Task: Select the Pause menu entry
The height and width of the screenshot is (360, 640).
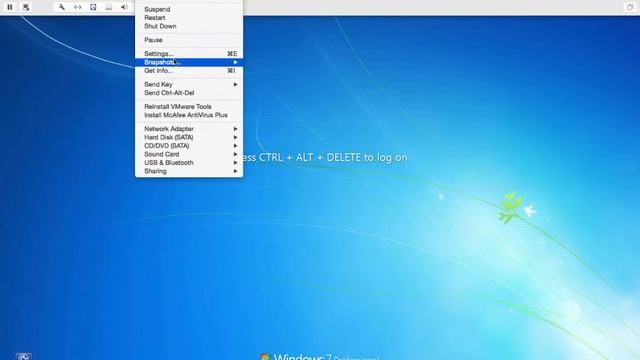Action: point(189,40)
